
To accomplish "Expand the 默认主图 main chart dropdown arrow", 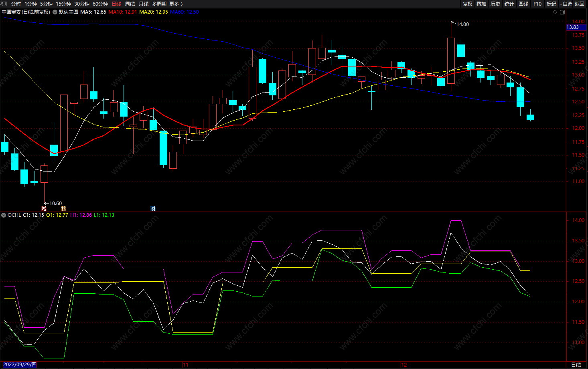I will click(55, 12).
